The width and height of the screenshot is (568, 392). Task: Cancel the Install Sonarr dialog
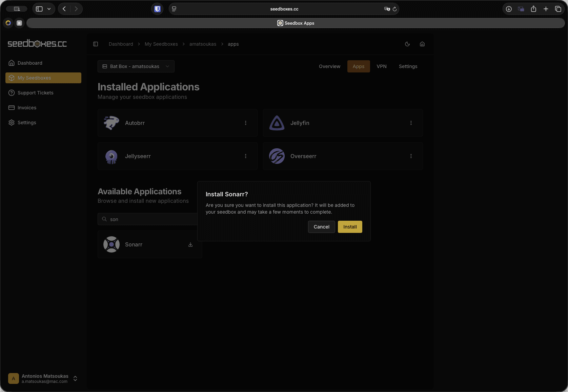[321, 227]
